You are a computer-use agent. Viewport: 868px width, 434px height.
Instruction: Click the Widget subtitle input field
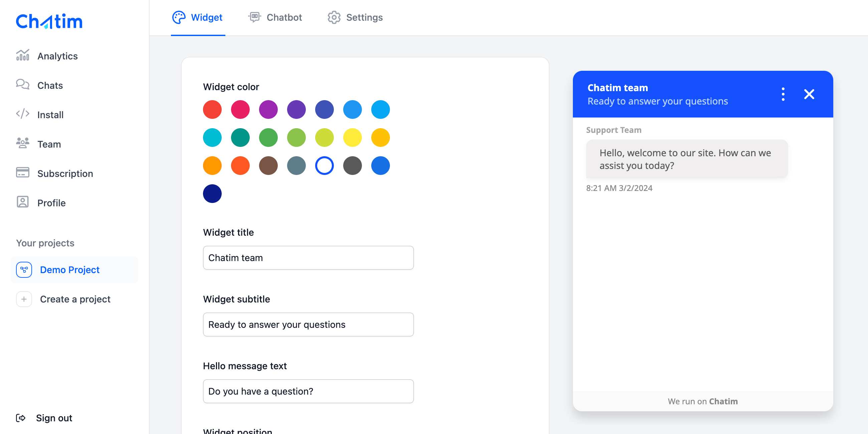pyautogui.click(x=308, y=324)
